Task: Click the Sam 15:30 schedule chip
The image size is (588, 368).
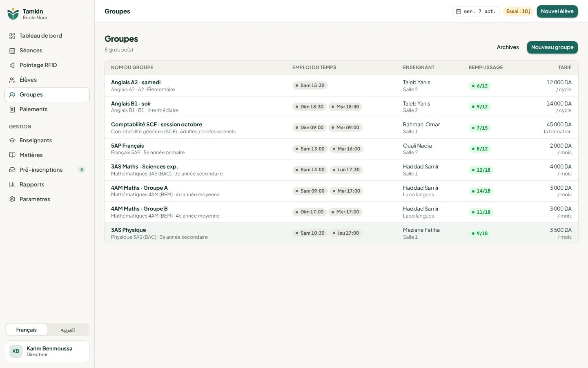Action: (310, 85)
